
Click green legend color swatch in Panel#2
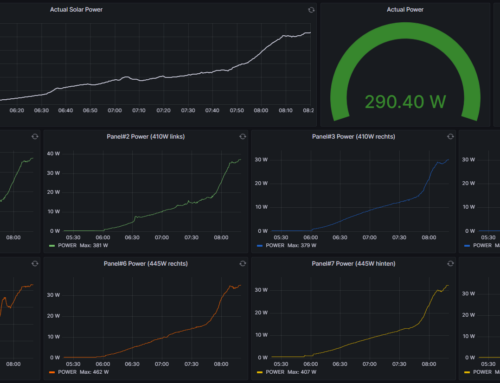pyautogui.click(x=52, y=246)
